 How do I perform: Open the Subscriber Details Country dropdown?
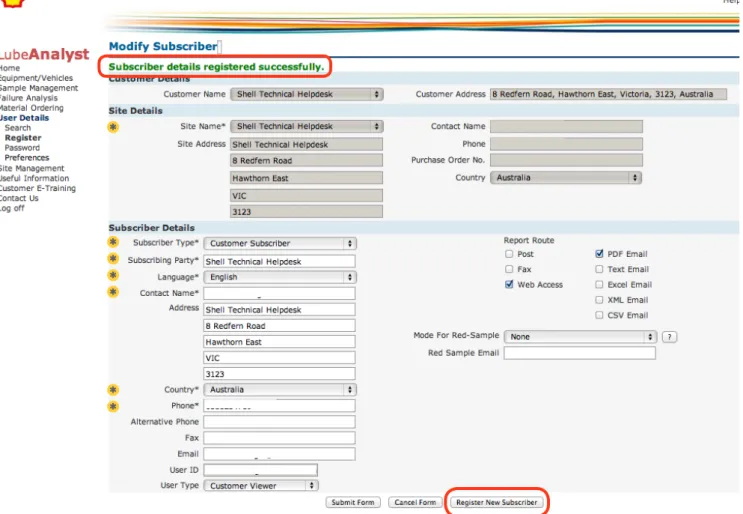click(280, 389)
